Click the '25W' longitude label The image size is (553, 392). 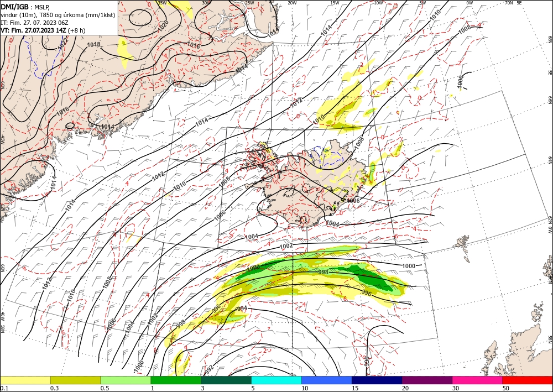[249, 3]
